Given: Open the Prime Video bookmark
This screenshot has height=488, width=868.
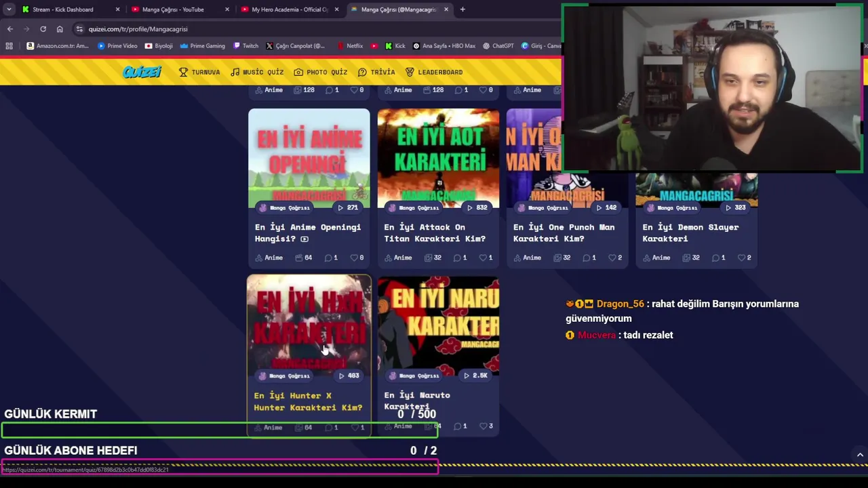Looking at the screenshot, I should (117, 46).
